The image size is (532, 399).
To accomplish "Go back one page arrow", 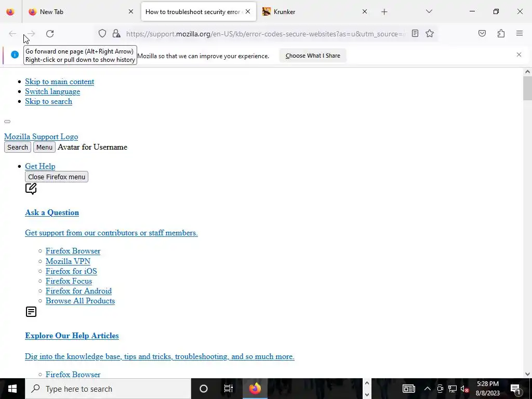I will (x=12, y=34).
